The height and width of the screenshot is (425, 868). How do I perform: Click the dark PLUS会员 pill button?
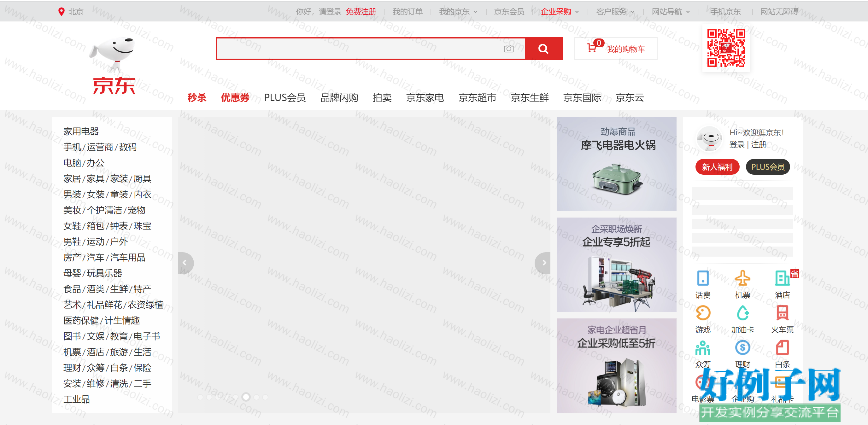point(768,167)
